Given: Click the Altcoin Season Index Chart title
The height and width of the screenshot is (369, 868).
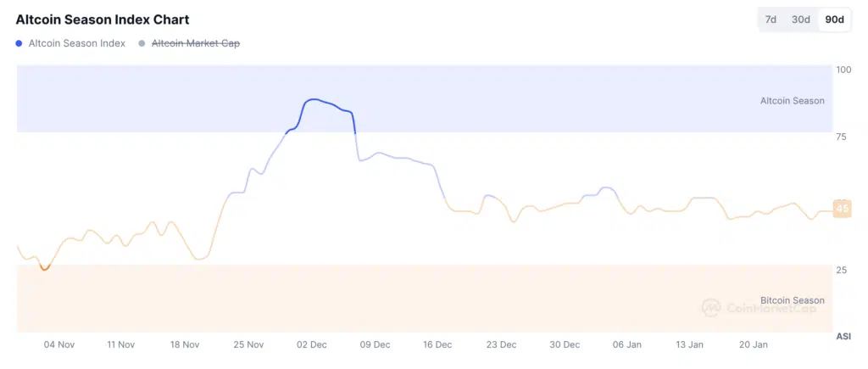Looking at the screenshot, I should (103, 20).
